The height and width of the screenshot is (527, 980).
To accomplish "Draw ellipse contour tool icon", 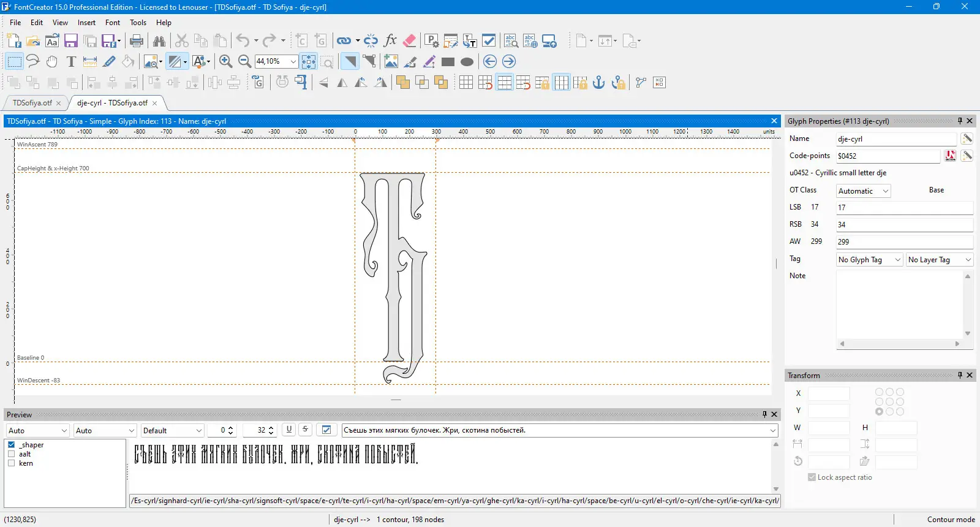I will coord(467,61).
